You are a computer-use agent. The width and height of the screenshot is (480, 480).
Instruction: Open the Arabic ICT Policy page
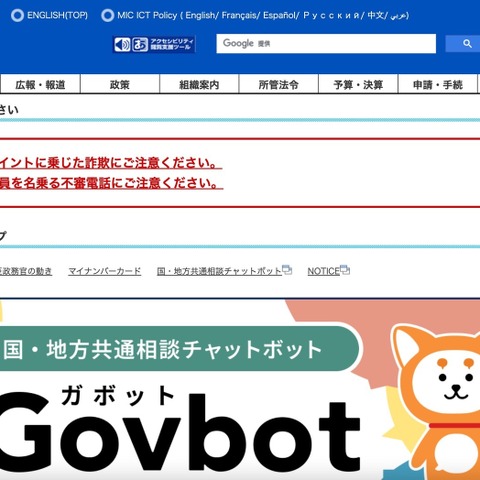point(399,16)
